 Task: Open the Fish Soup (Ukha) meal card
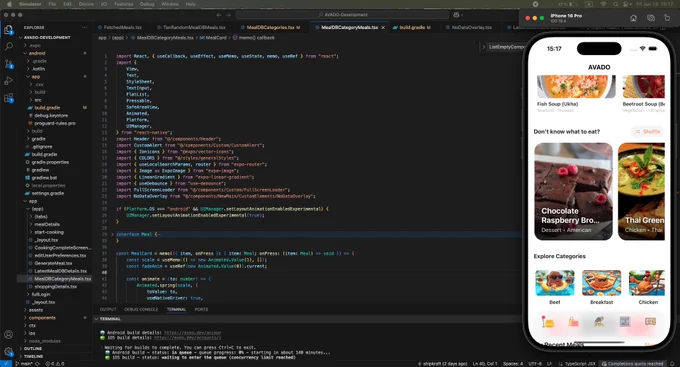point(576,94)
